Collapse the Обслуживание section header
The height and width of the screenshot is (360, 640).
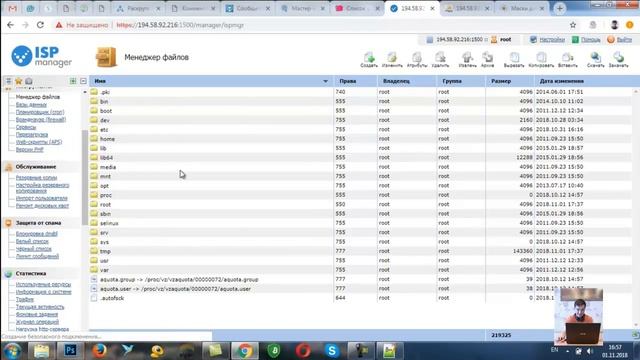click(x=36, y=167)
